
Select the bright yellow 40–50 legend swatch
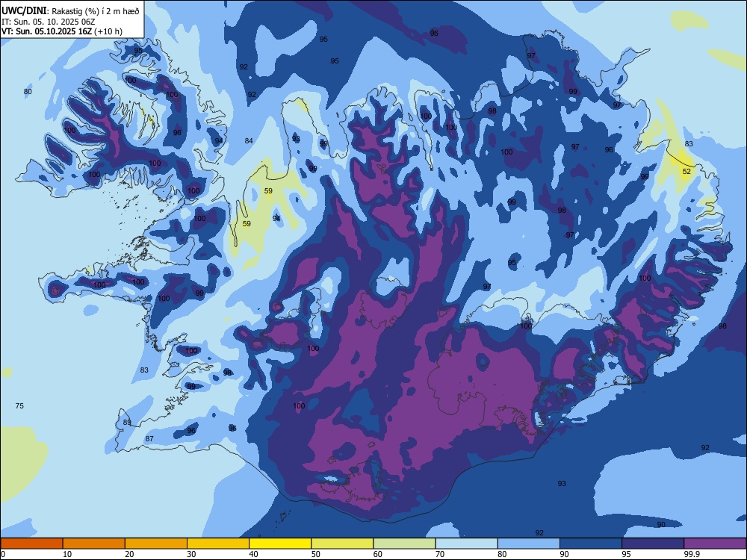click(x=280, y=544)
